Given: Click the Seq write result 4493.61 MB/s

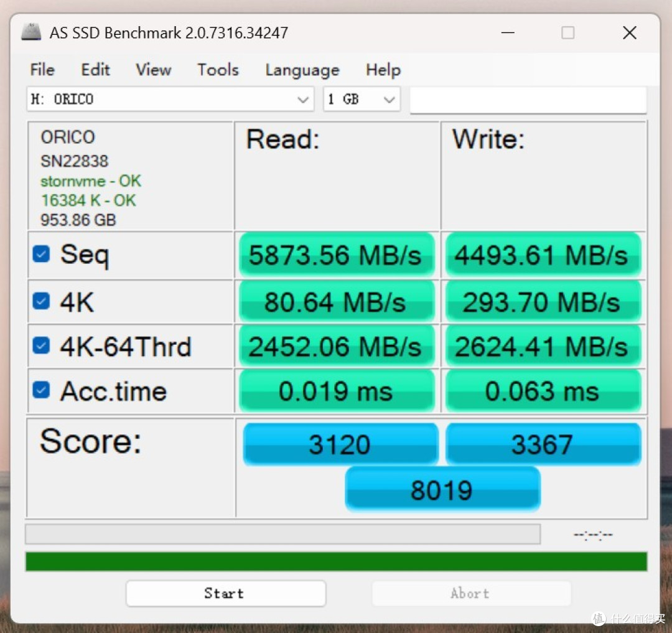Looking at the screenshot, I should click(x=543, y=255).
